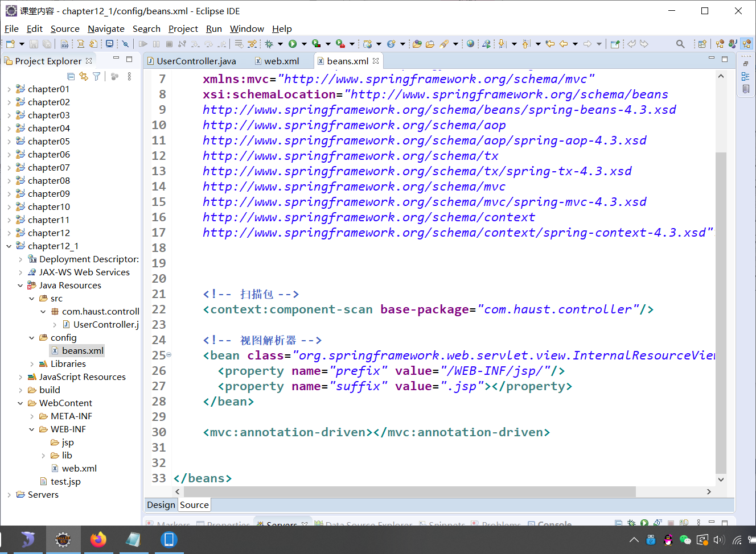Click the Debug bug icon
Screen dimensions: 756x554
(269, 44)
